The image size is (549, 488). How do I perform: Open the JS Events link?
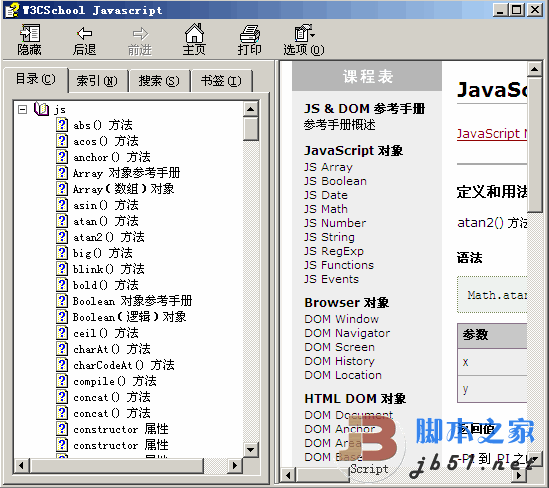331,279
